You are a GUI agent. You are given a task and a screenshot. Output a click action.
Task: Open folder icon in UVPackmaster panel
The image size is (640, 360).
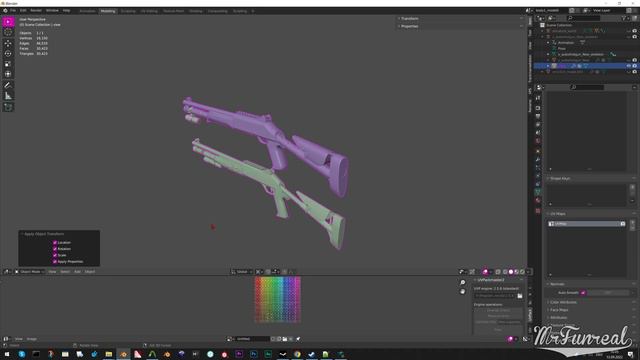click(520, 296)
